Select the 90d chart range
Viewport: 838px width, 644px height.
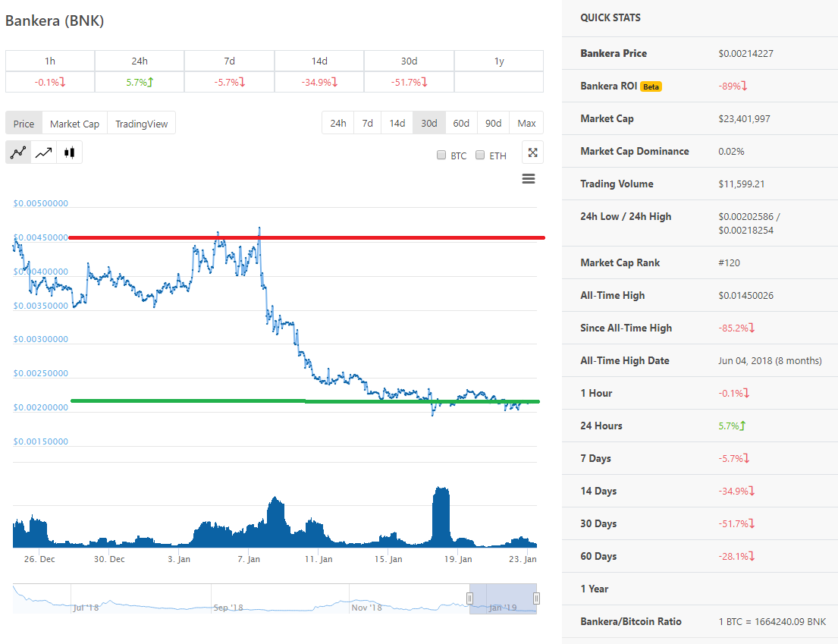tap(493, 123)
